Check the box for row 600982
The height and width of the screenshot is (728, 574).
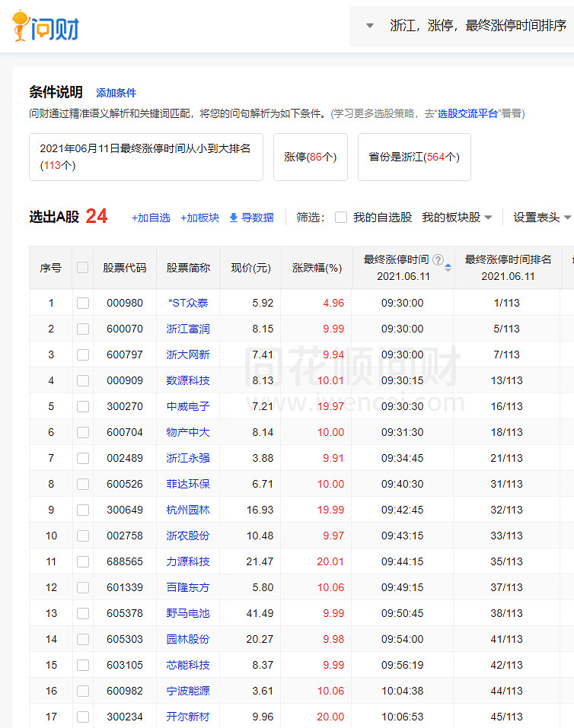(83, 691)
